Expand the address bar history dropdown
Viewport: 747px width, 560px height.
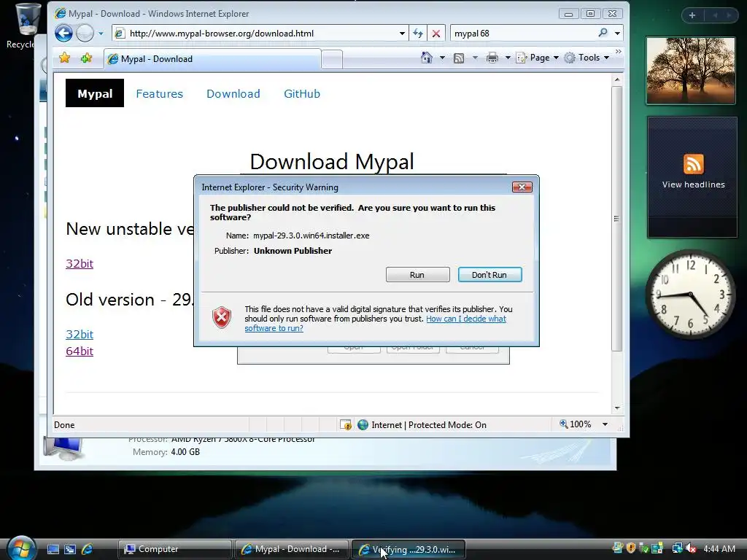[x=402, y=34]
